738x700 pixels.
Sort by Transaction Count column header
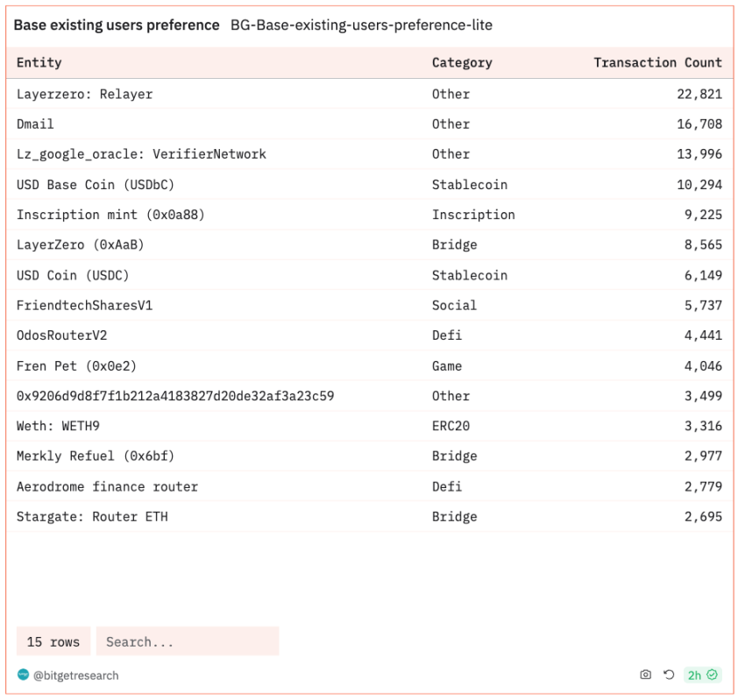tap(657, 62)
